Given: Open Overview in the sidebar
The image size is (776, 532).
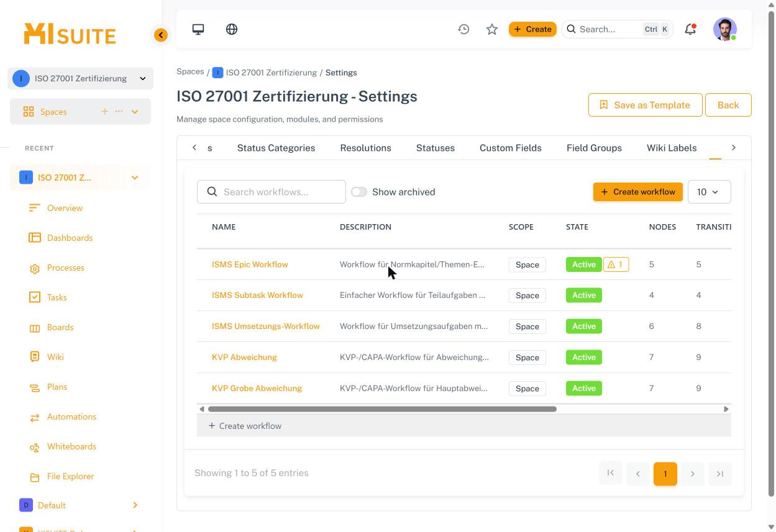Looking at the screenshot, I should pyautogui.click(x=65, y=208).
